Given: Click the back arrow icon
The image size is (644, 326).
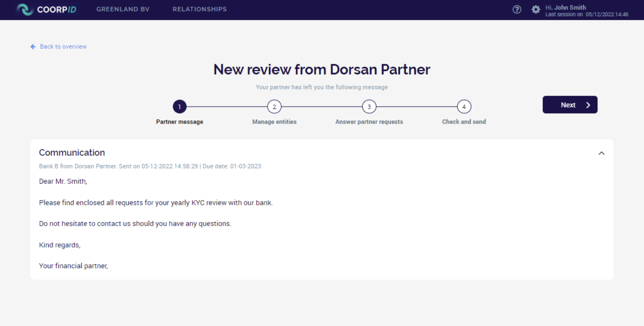Looking at the screenshot, I should click(x=33, y=47).
